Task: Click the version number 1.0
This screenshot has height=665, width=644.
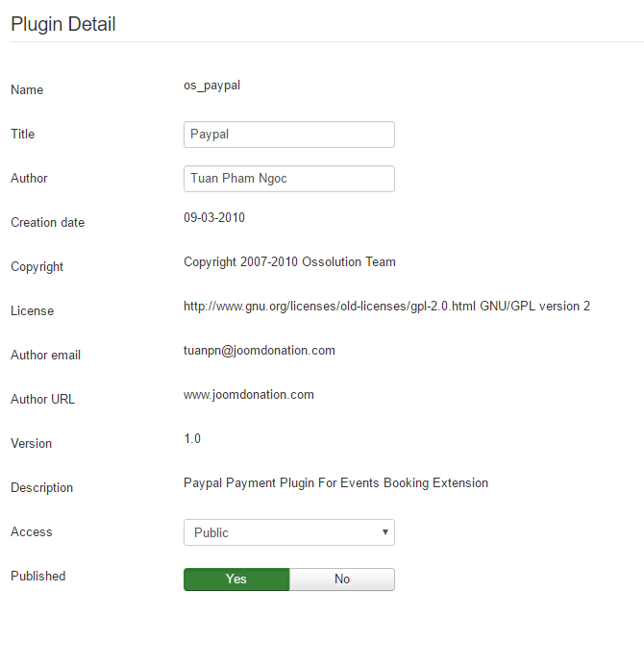Action: click(192, 439)
